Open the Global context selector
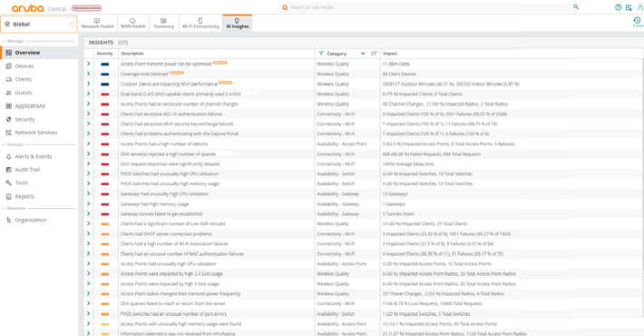This screenshot has width=644, height=336. coord(39,25)
